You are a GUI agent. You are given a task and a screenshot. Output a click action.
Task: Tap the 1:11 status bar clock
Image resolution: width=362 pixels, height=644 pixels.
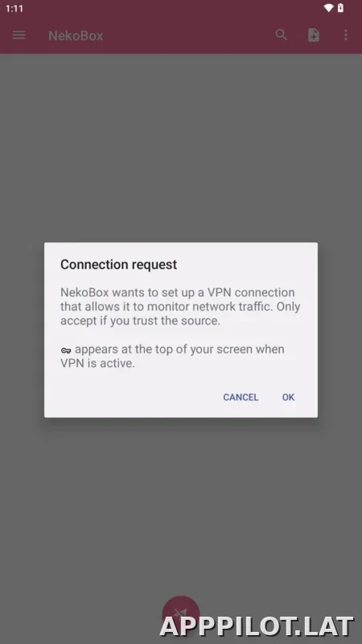click(14, 8)
